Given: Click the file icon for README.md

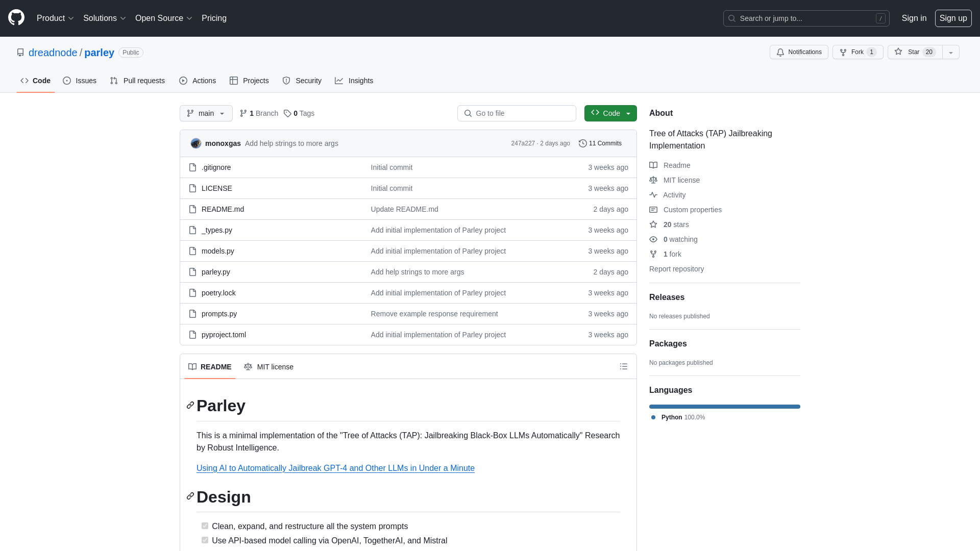Looking at the screenshot, I should click(192, 209).
